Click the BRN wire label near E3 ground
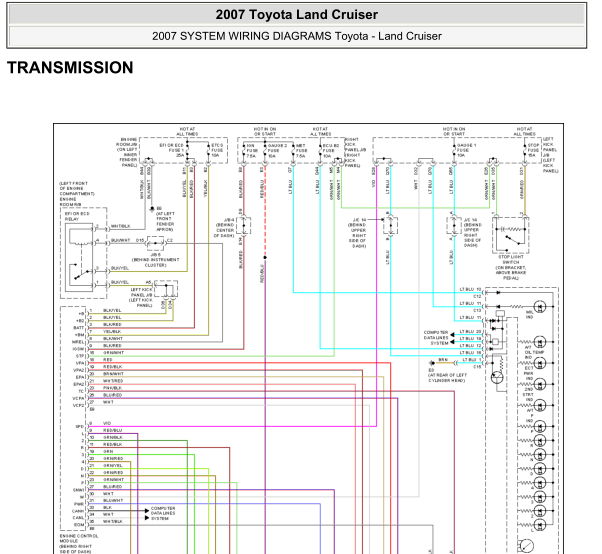 [x=443, y=360]
